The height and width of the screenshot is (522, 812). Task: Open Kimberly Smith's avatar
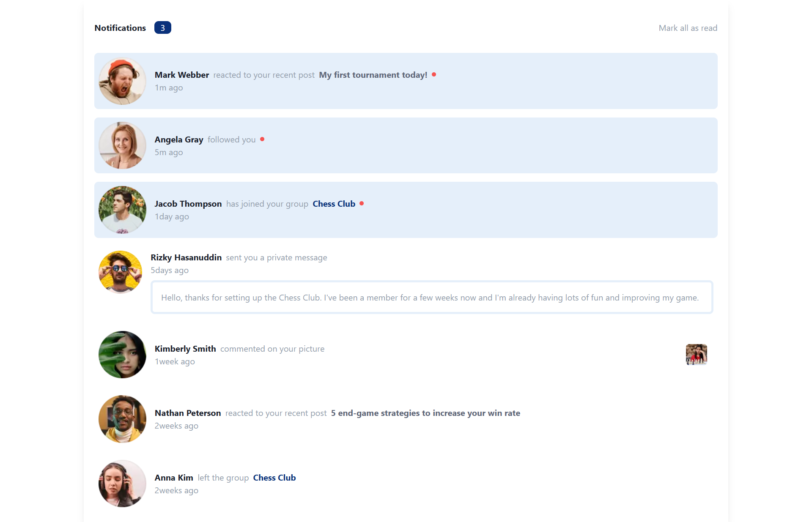pos(122,355)
